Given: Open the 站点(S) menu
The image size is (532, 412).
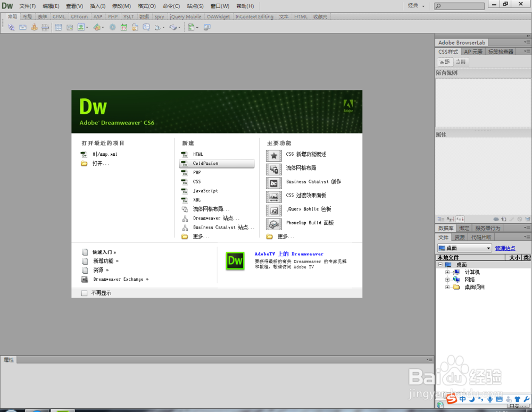Looking at the screenshot, I should 195,6.
